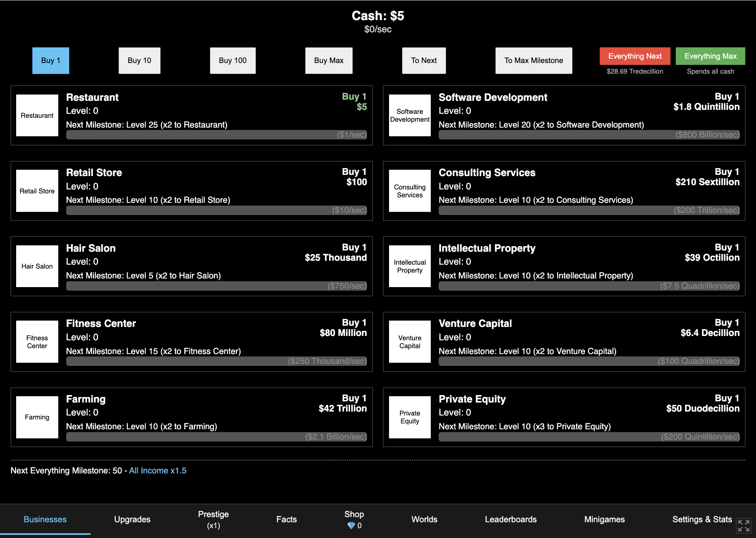Image resolution: width=756 pixels, height=538 pixels.
Task: Open the Upgrades tab
Action: 132,519
